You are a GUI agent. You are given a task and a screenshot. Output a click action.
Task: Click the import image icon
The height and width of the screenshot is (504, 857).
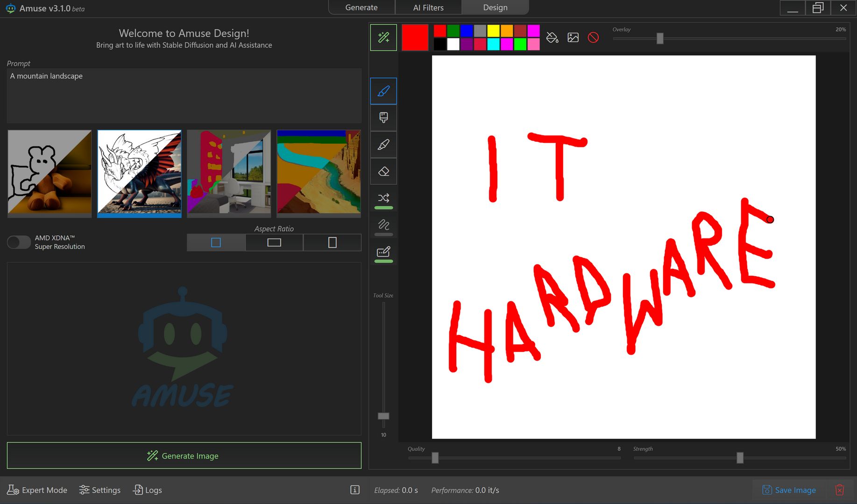pos(573,38)
